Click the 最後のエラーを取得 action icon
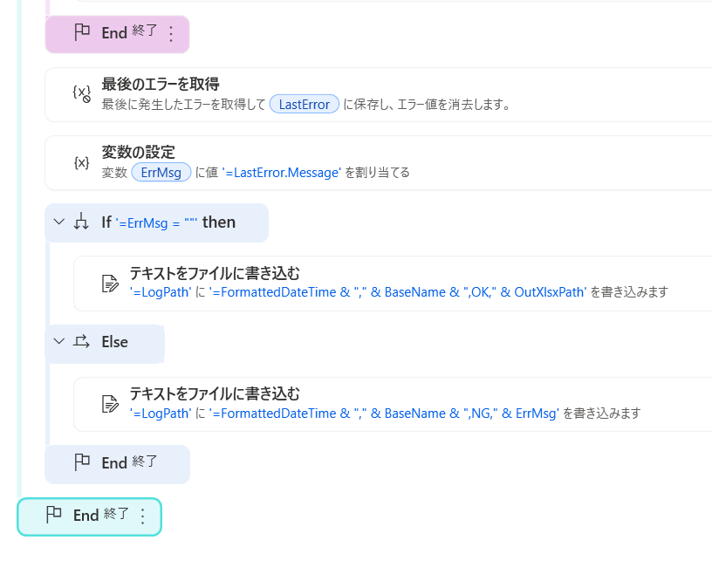The image size is (712, 588). [x=81, y=93]
